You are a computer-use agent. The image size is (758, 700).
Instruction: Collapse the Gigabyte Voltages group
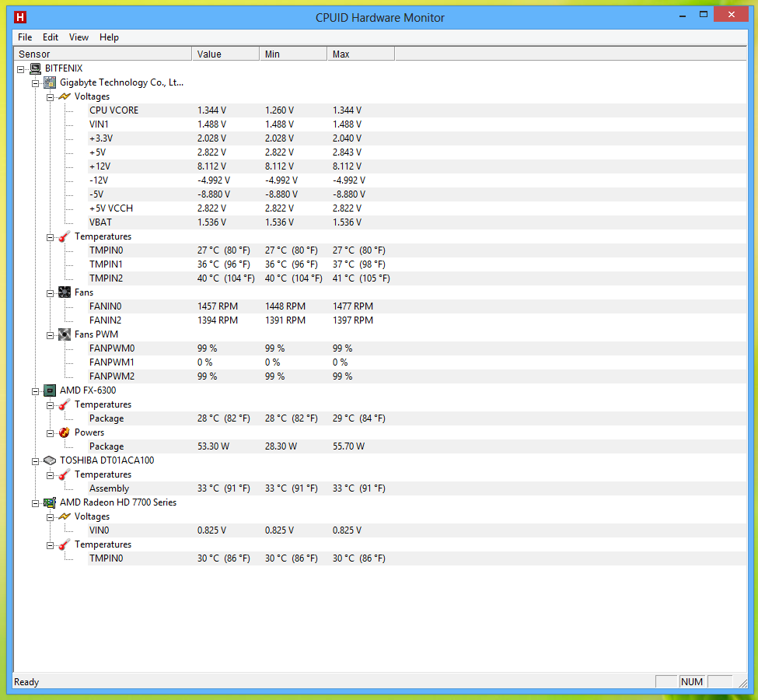click(50, 97)
